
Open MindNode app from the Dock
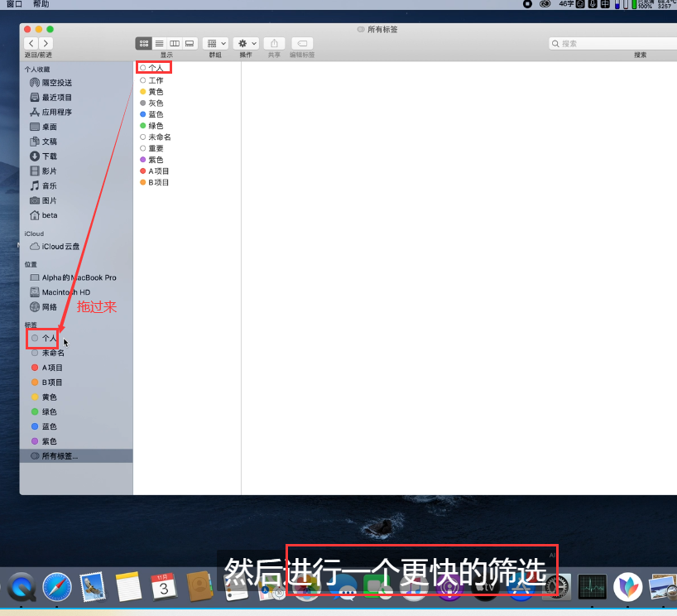(628, 587)
